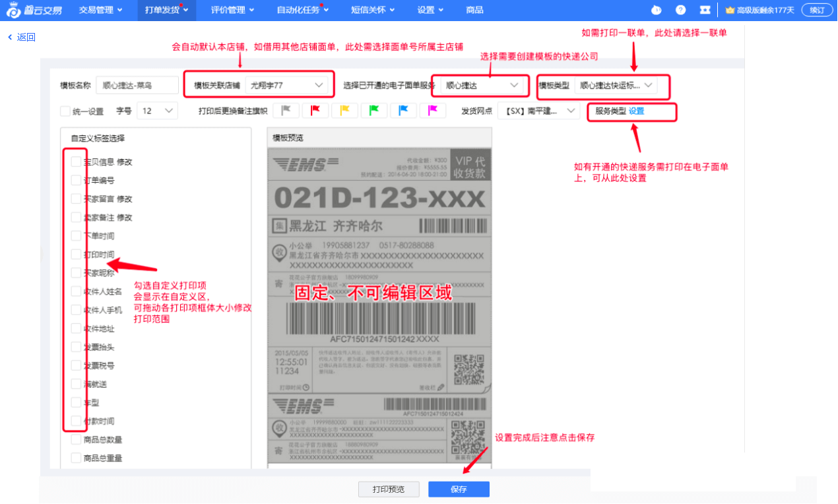The width and height of the screenshot is (838, 504).
Task: Check the 发票抬头 checkbox
Action: (76, 346)
